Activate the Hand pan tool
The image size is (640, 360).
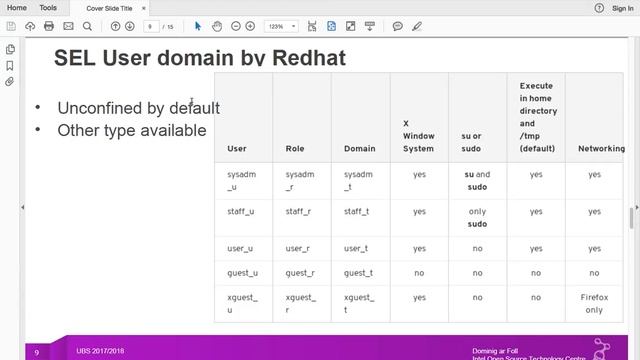click(x=217, y=27)
